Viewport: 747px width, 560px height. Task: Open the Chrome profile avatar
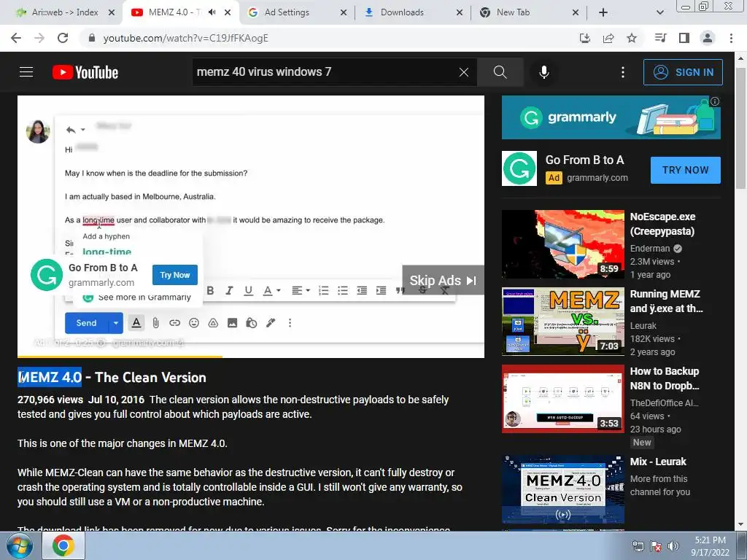click(x=708, y=38)
